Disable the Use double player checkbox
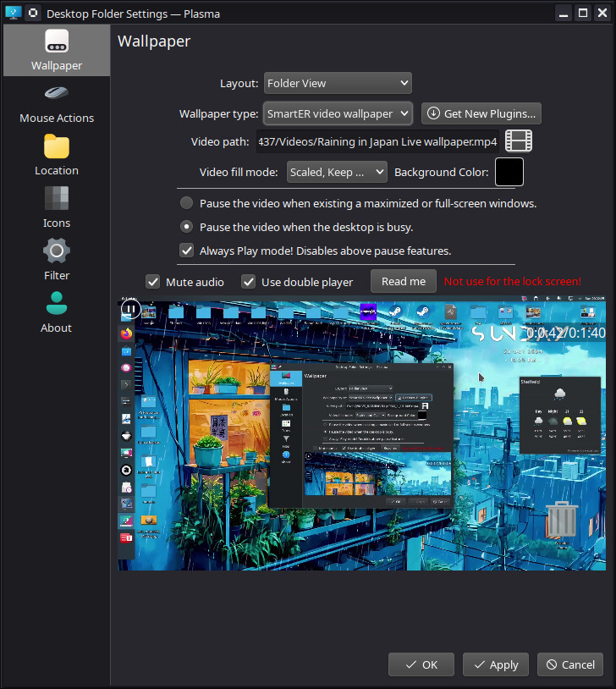616x689 pixels. point(248,282)
